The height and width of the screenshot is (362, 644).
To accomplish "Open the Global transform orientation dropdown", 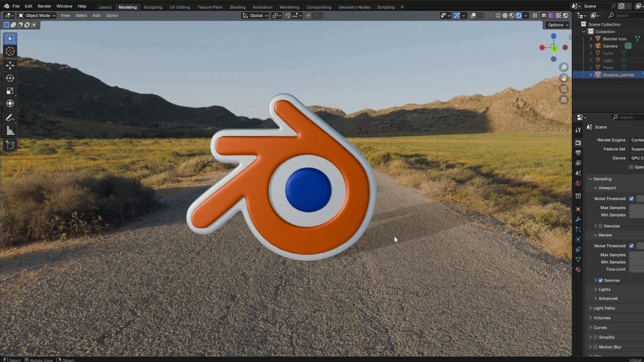I will [255, 15].
